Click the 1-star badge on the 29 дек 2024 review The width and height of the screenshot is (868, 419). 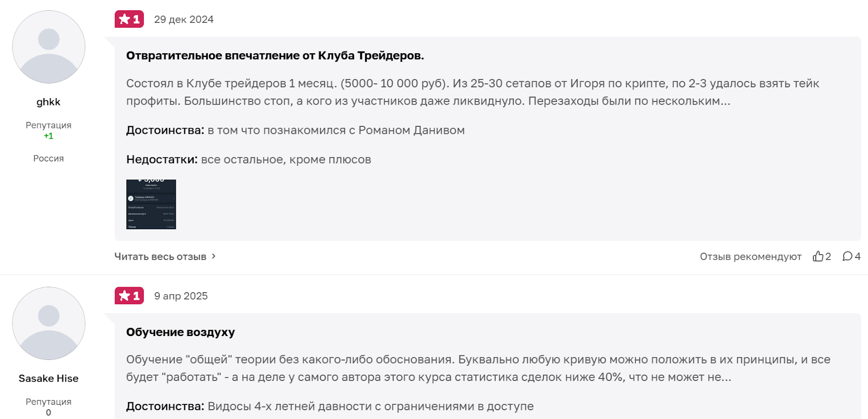(x=129, y=20)
